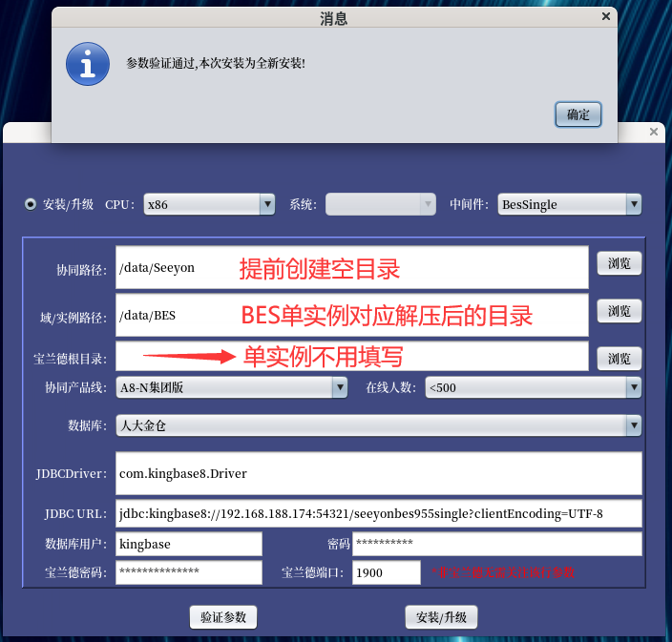Open the 协同产品线 A8-N集团版 dropdown
Screen dimensions: 672x642
(231, 387)
